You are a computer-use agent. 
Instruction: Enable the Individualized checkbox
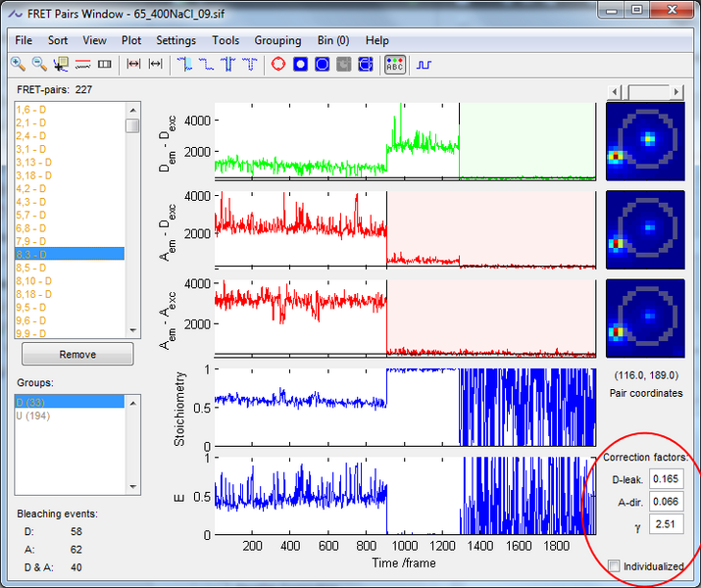coord(614,566)
